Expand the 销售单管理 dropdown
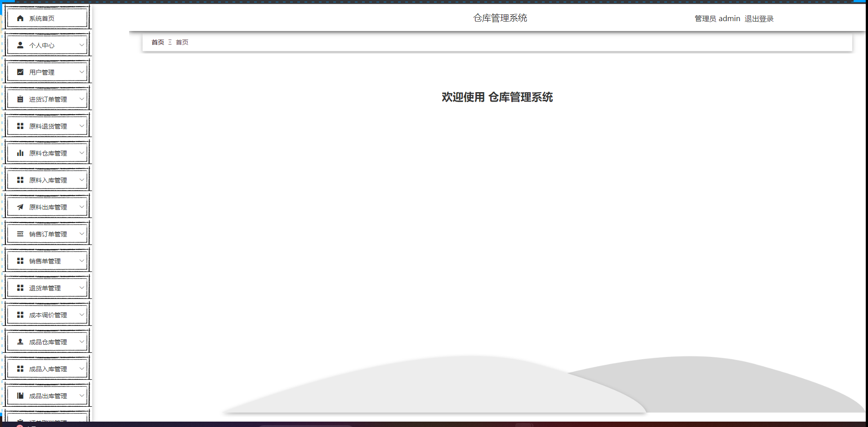Screen dimensions: 868x427 [81, 261]
